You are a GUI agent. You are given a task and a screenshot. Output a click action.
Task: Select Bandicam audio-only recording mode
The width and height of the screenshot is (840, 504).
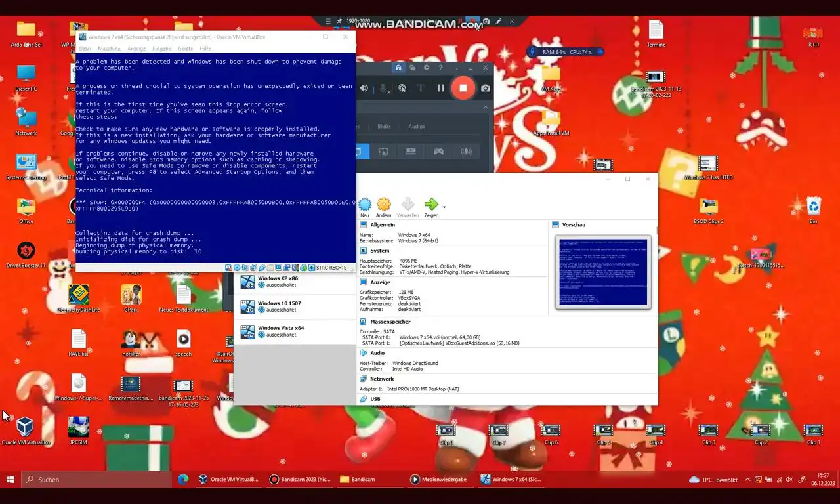[466, 152]
